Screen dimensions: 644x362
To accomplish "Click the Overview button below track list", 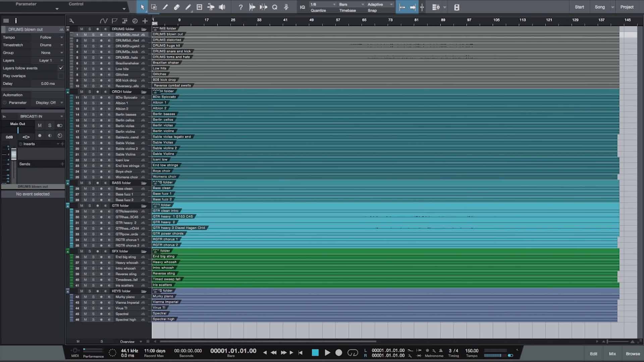I will (x=127, y=342).
